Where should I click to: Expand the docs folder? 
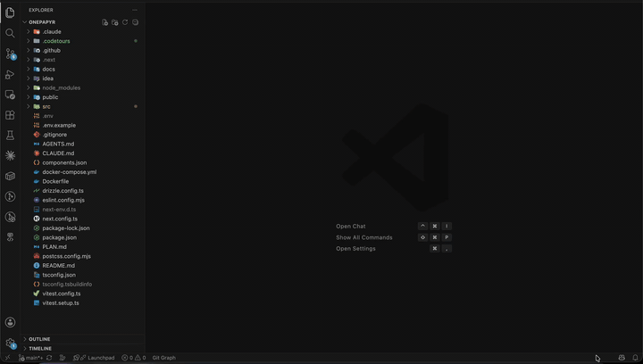coord(82,70)
